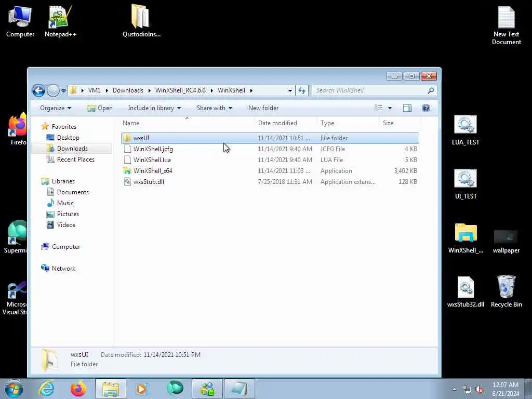Refresh the folder with the address bar refresh icon
532x399 pixels.
[x=302, y=90]
